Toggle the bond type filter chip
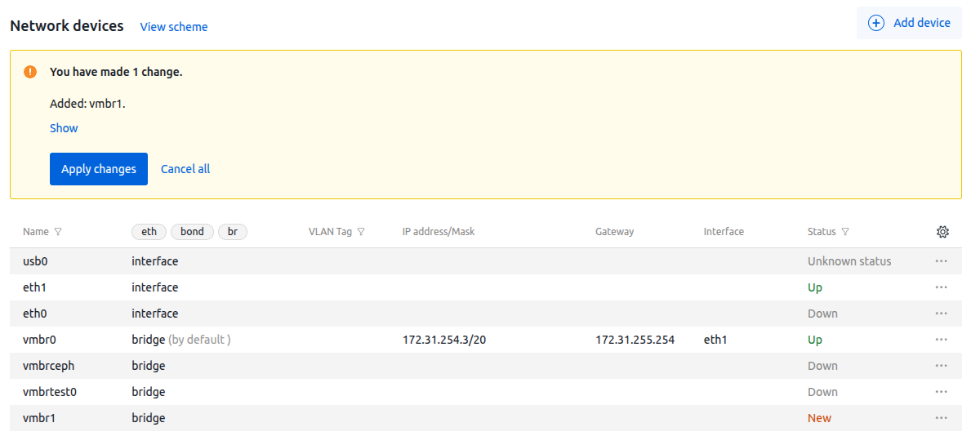980x445 pixels. click(x=192, y=232)
